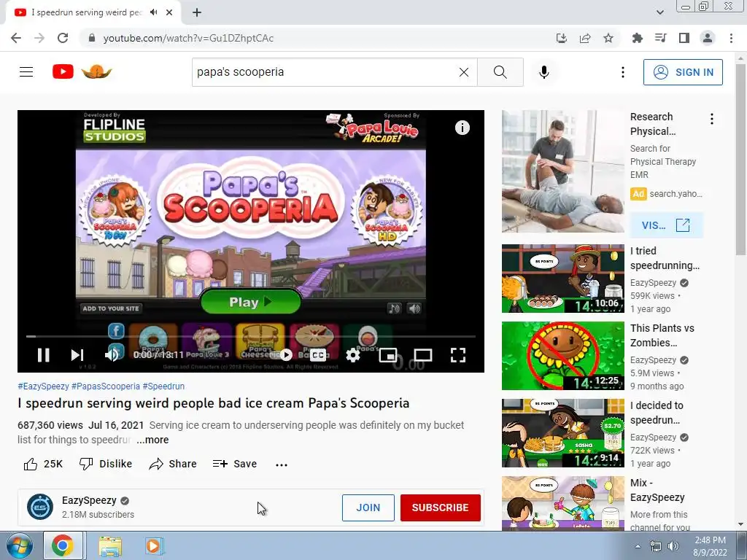Viewport: 747px width, 560px height.
Task: Open YouTube settings three-dot menu
Action: coord(623,72)
